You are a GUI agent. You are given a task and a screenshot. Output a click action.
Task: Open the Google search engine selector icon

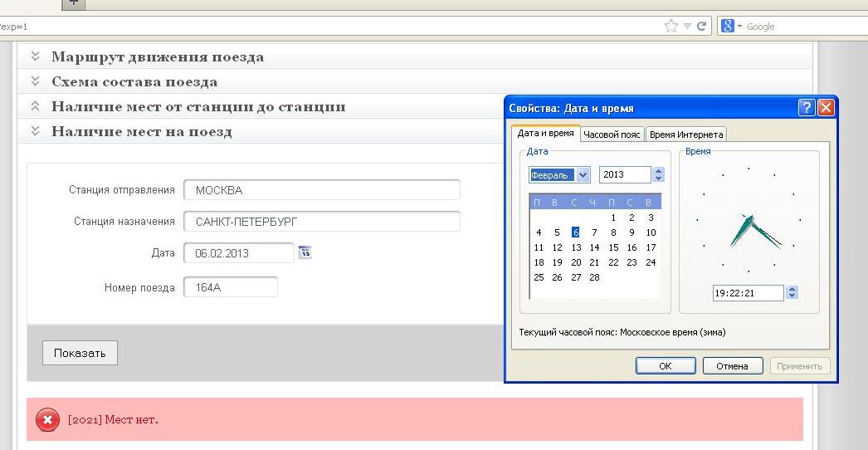coord(730,27)
